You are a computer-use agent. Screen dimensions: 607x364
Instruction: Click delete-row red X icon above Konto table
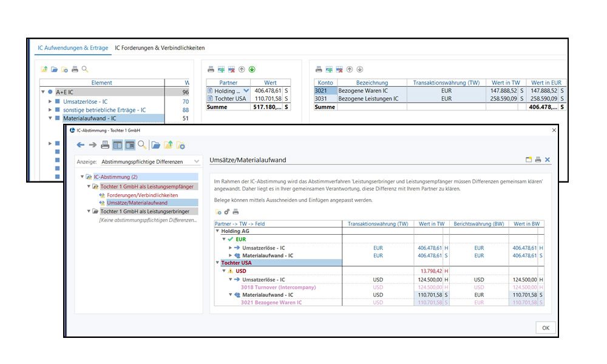click(339, 70)
